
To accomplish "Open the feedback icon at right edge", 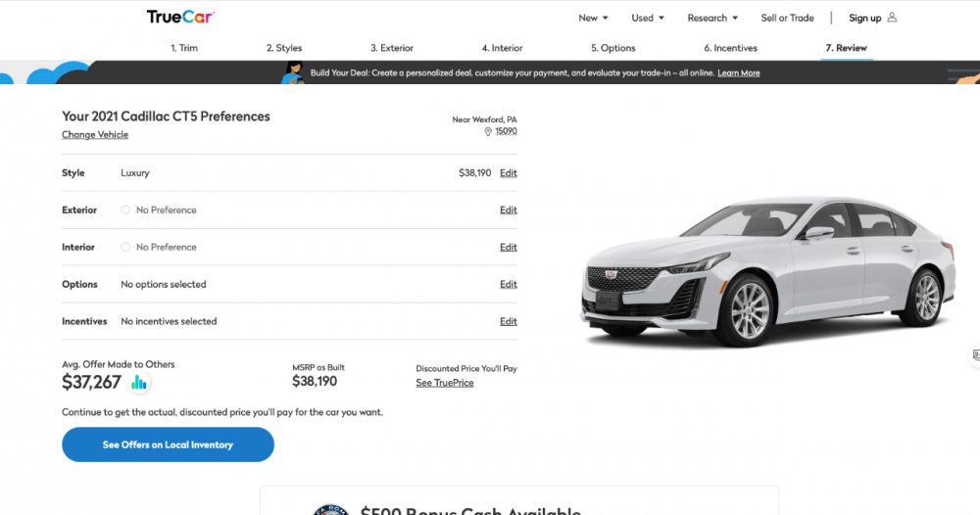I will 975,354.
